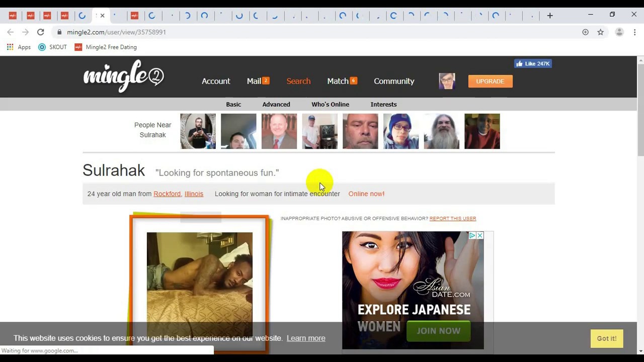This screenshot has height=362, width=644.
Task: Open nearby photo of man with long gray beard
Action: coord(441,131)
